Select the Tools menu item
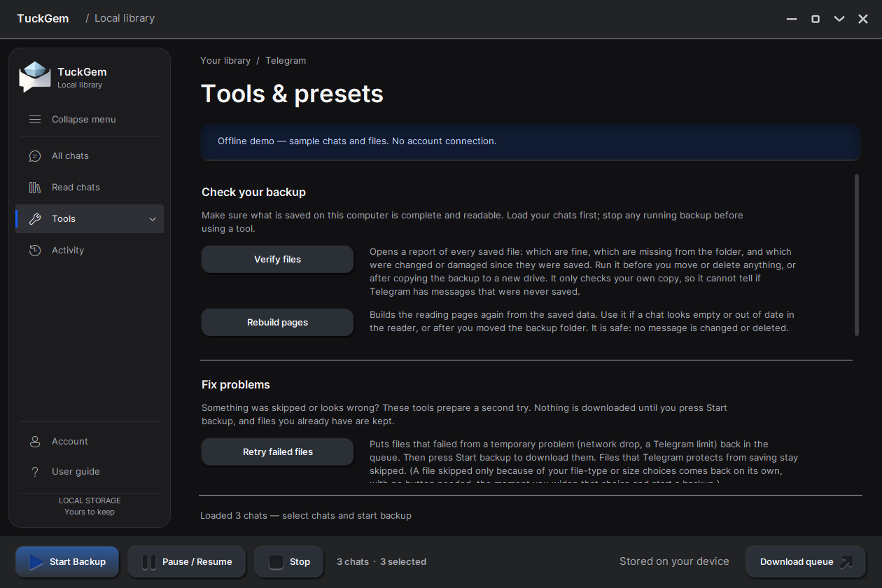The height and width of the screenshot is (588, 882). (90, 219)
